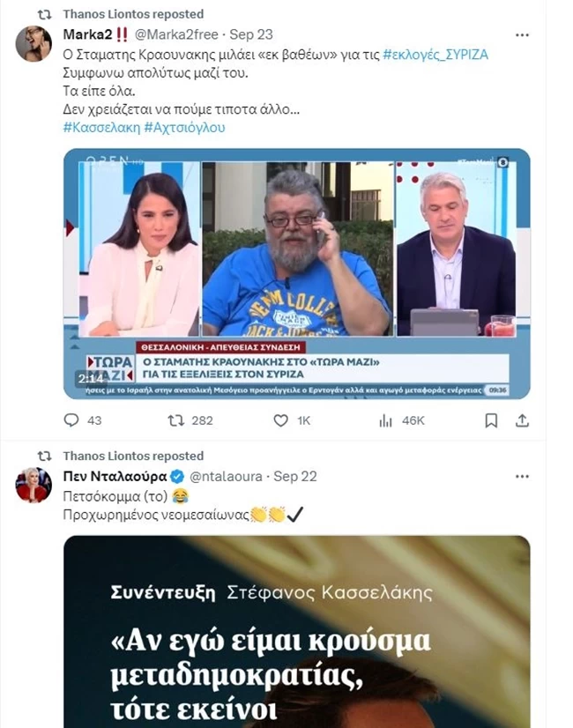The width and height of the screenshot is (573, 728).
Task: Open hashtag #εκλογές_ΣΥΡΙΖΑ
Action: (x=435, y=55)
